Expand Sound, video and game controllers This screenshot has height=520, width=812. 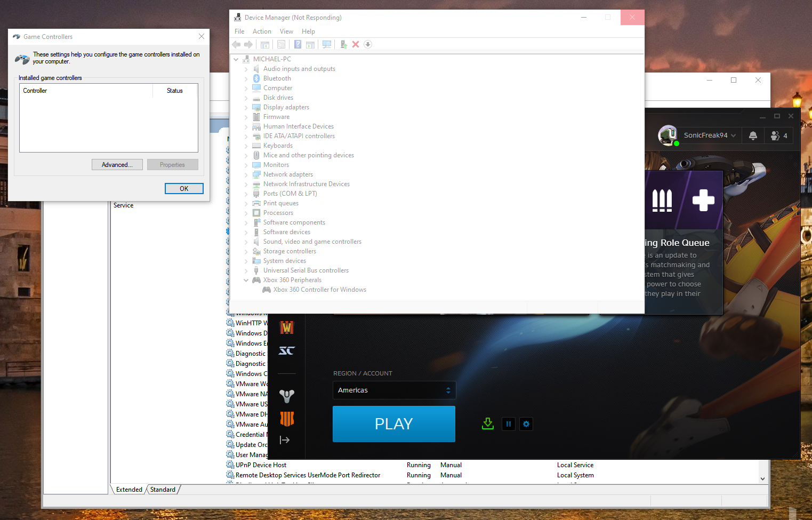(x=246, y=242)
